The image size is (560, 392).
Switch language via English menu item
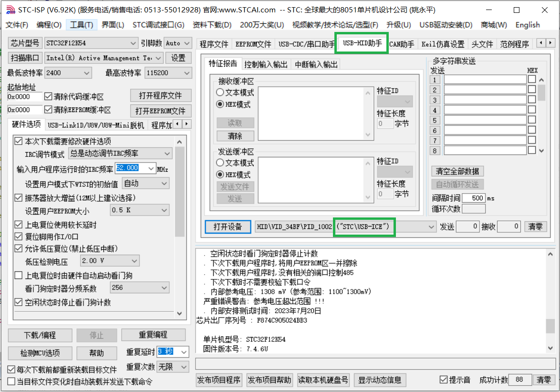click(x=528, y=25)
